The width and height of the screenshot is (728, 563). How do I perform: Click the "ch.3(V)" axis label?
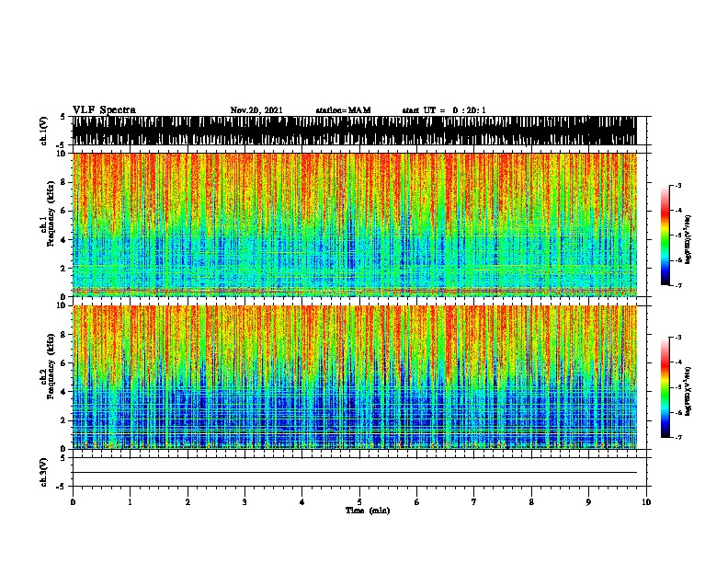coord(44,472)
